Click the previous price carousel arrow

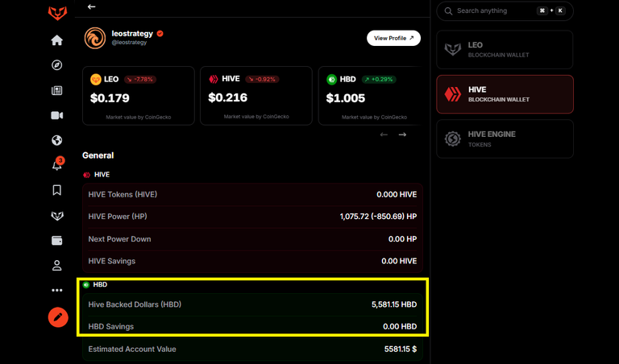pos(384,134)
